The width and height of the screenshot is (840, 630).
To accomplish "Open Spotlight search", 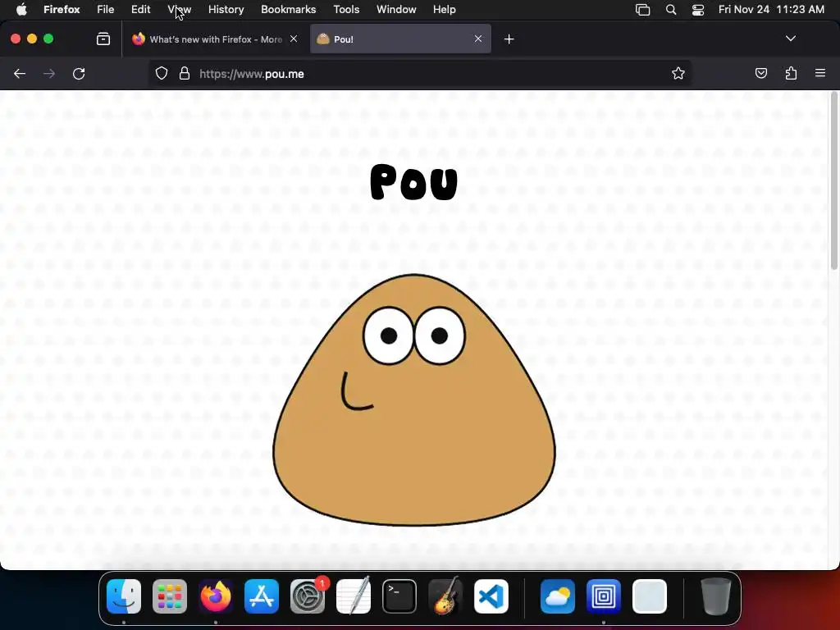I will [671, 10].
